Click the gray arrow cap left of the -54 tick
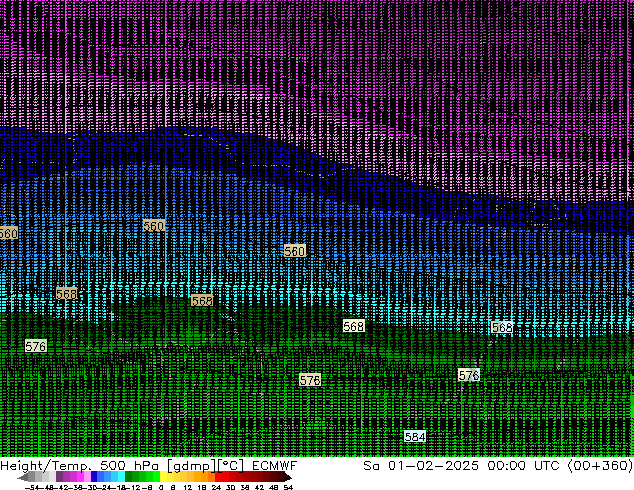 point(22,477)
